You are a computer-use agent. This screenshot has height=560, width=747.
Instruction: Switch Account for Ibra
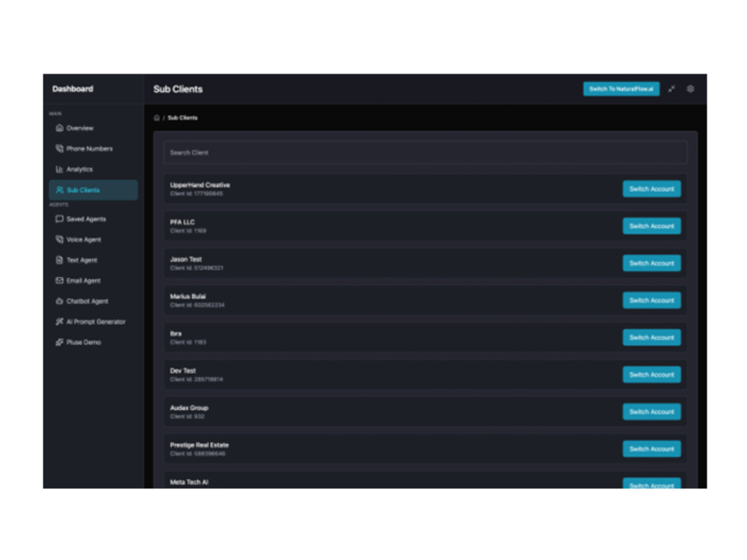tap(651, 337)
